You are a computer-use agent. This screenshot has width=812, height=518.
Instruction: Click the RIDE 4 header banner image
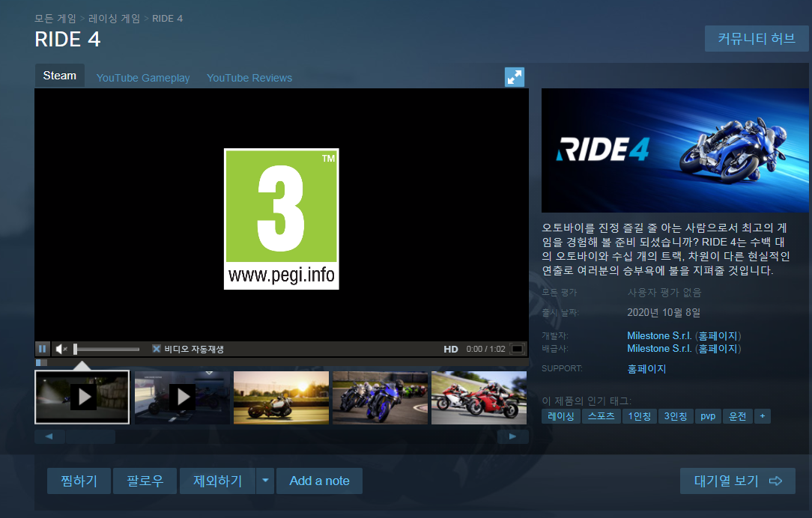[x=675, y=150]
